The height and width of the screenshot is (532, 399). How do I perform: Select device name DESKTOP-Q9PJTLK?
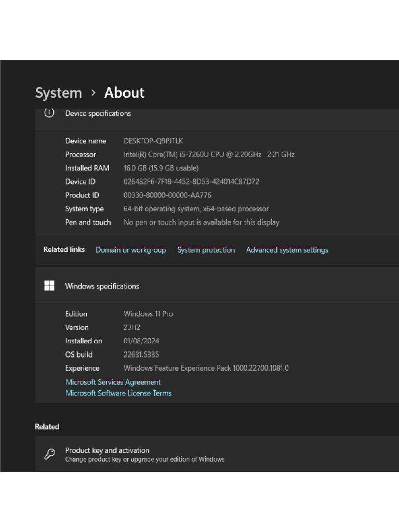153,141
